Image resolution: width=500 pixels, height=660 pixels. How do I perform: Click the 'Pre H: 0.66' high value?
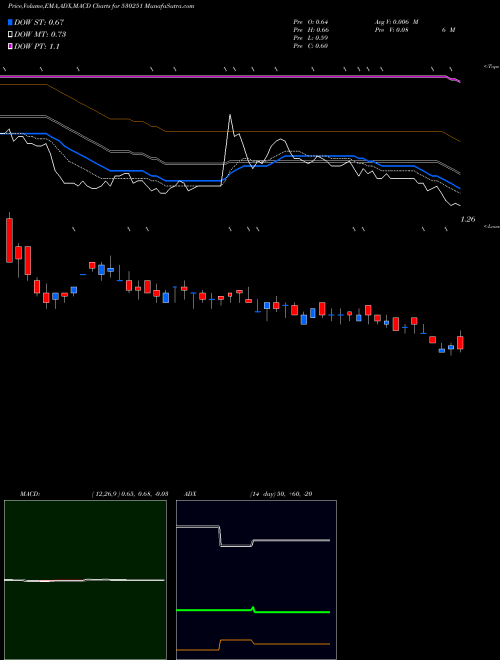pyautogui.click(x=311, y=30)
